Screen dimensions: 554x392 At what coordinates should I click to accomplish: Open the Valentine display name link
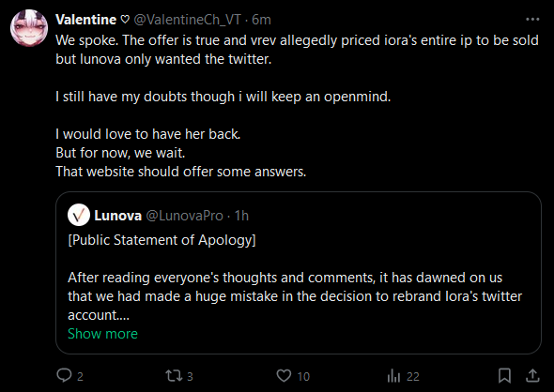[x=85, y=20]
